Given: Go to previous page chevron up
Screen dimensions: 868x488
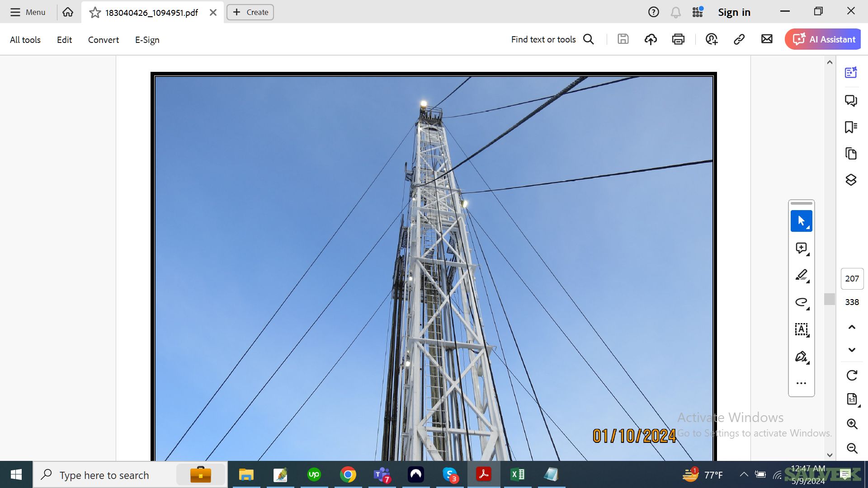Looking at the screenshot, I should click(852, 327).
